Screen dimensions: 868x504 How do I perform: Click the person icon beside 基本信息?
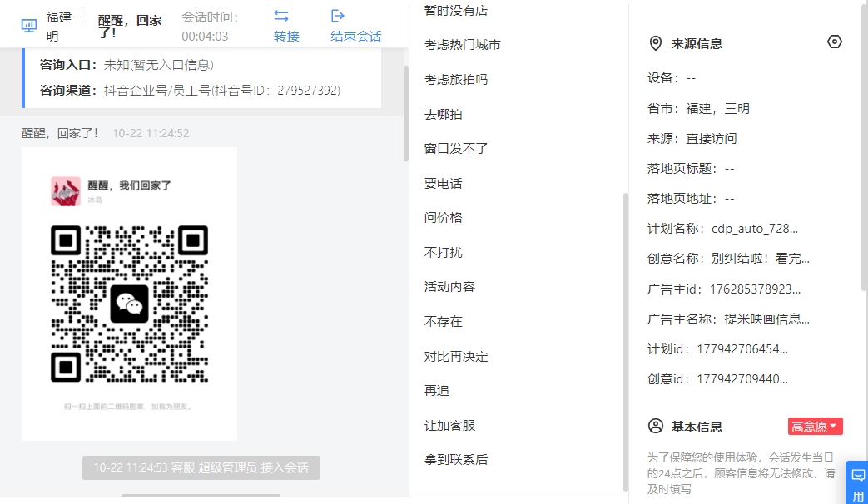click(x=656, y=426)
